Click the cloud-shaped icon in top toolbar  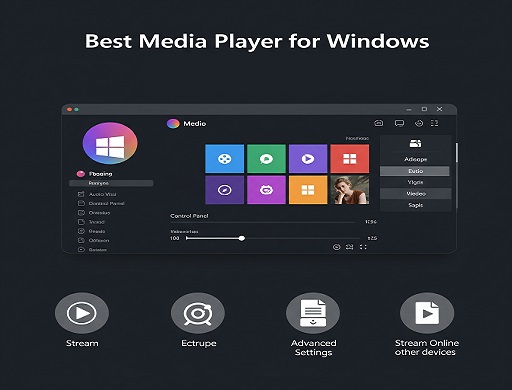click(379, 123)
